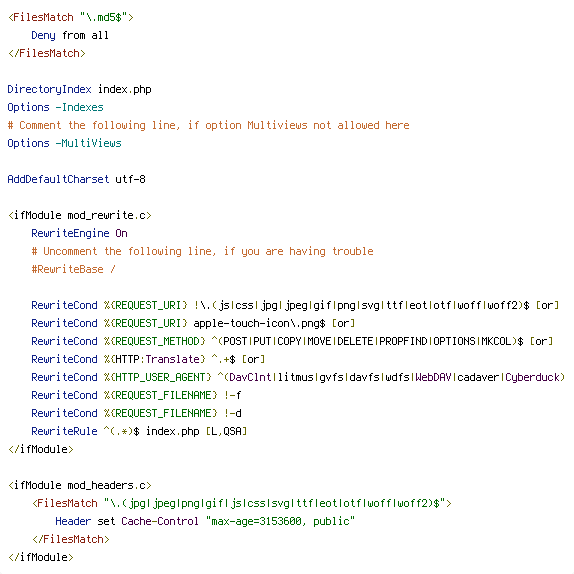This screenshot has width=574, height=574.
Task: Click the "Deny from all" directive
Action: tap(70, 35)
